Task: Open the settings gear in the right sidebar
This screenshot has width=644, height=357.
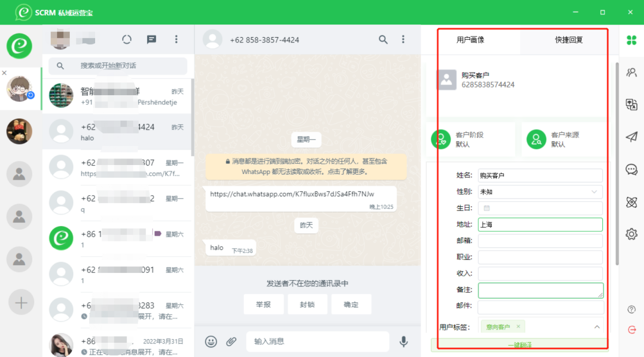Action: coord(631,234)
